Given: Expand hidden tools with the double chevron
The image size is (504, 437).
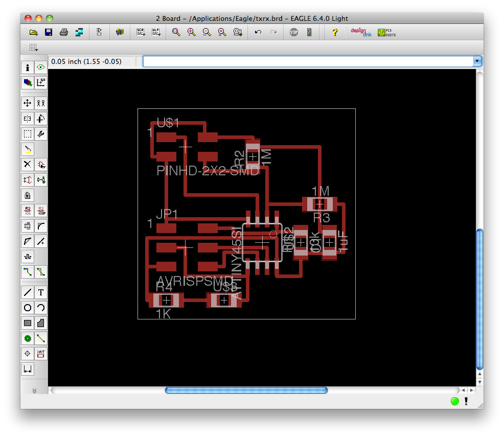Looking at the screenshot, I should (x=34, y=390).
